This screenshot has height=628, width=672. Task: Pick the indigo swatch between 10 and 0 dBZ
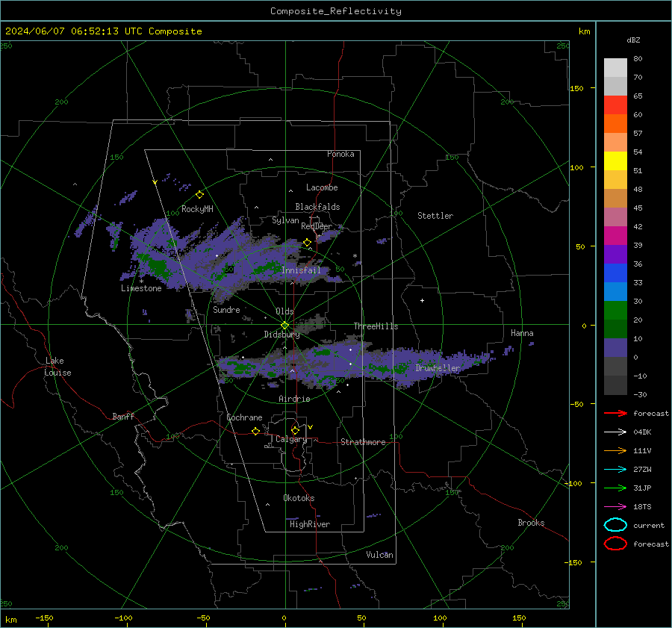click(615, 348)
